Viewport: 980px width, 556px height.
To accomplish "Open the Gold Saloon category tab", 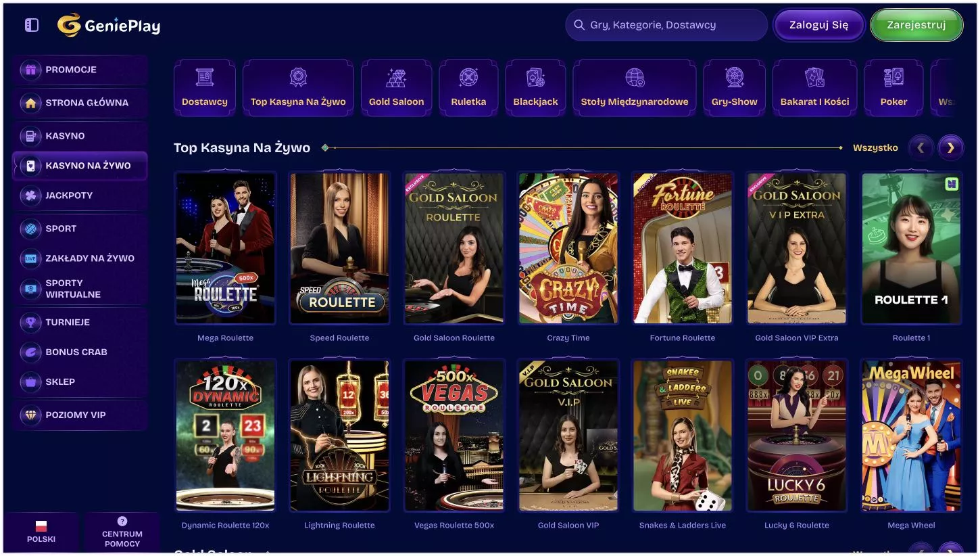I will click(x=397, y=88).
